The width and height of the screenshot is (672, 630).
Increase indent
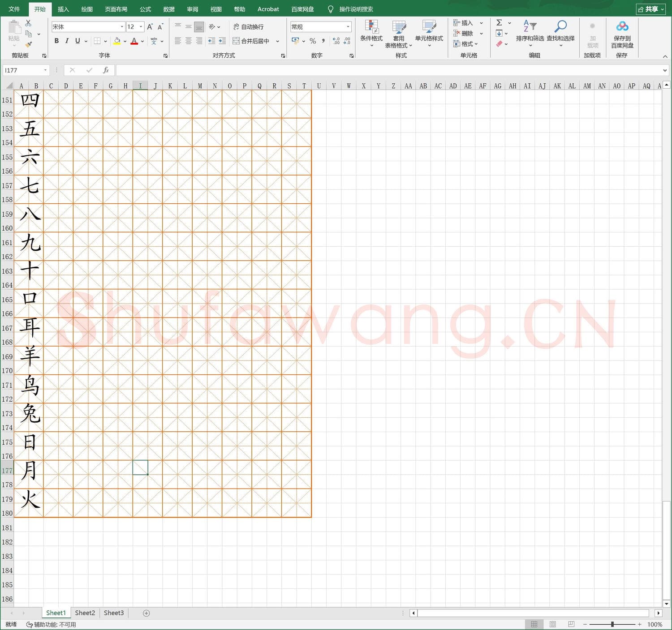pos(222,41)
